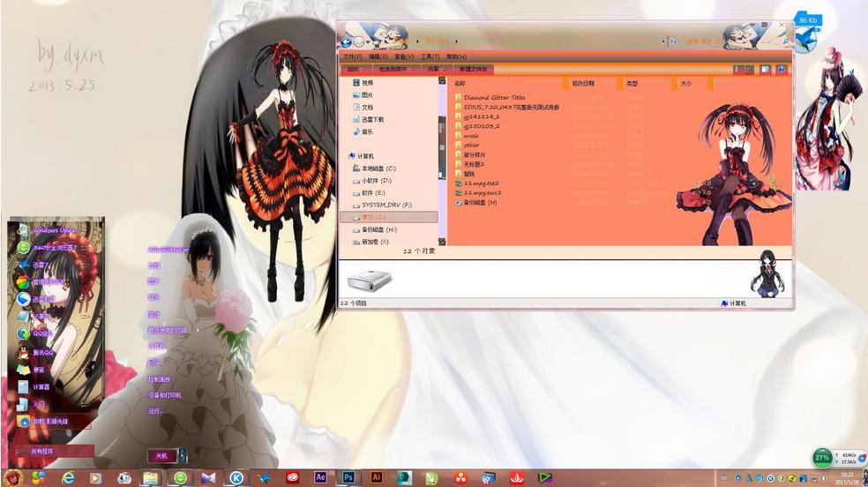Click the 关机 shutdown button

tap(161, 455)
